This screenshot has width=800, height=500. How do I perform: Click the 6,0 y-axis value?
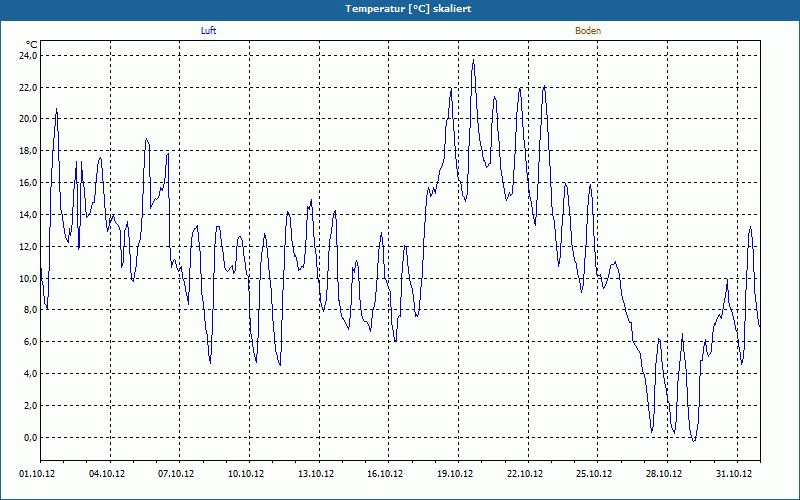coord(30,342)
